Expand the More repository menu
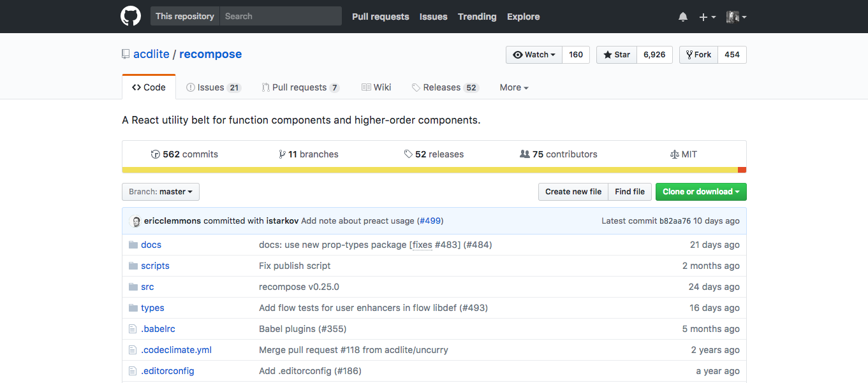The height and width of the screenshot is (383, 868). (514, 87)
